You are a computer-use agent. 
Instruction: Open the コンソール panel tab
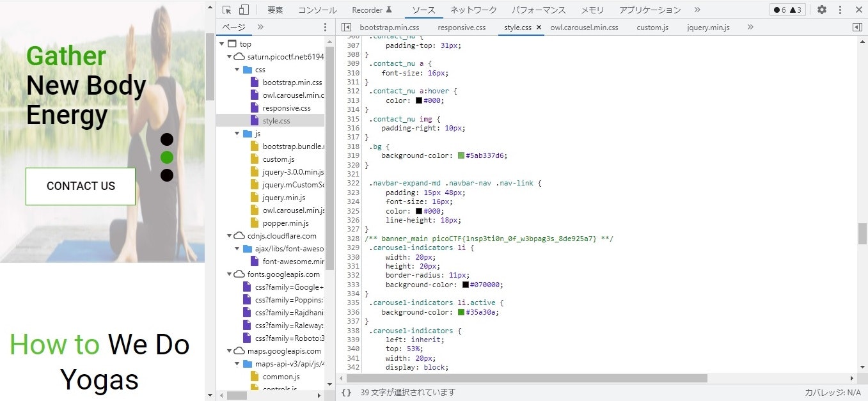point(317,10)
